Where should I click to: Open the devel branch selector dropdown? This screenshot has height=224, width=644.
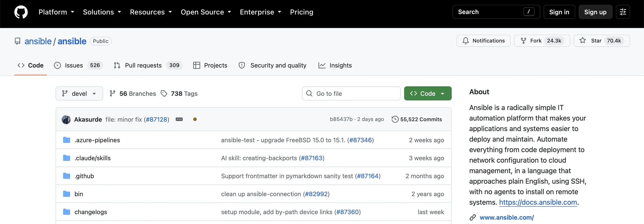[79, 94]
